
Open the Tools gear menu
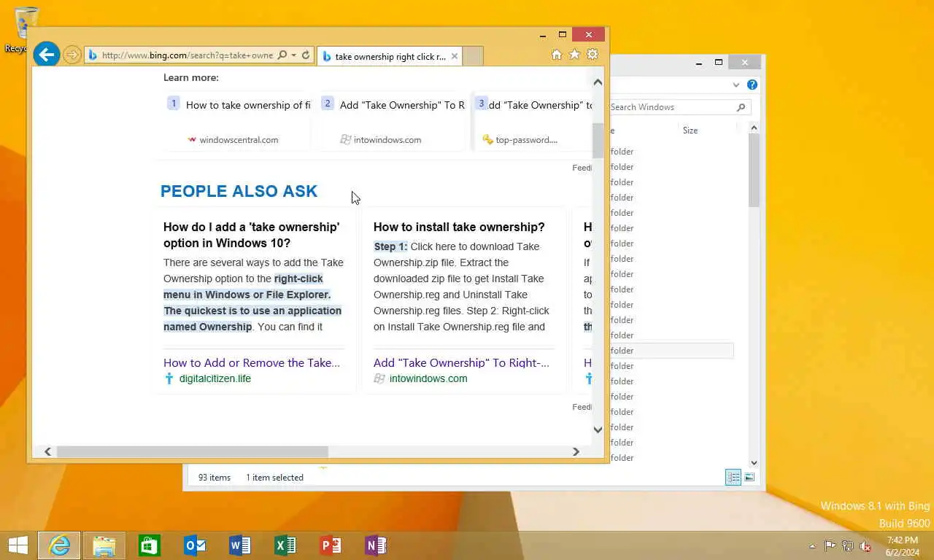(x=593, y=55)
